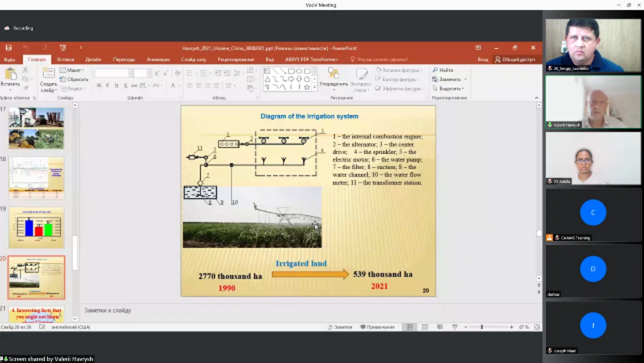Open the Анимация (Animations) tab
Image resolution: width=644 pixels, height=363 pixels.
pos(158,59)
